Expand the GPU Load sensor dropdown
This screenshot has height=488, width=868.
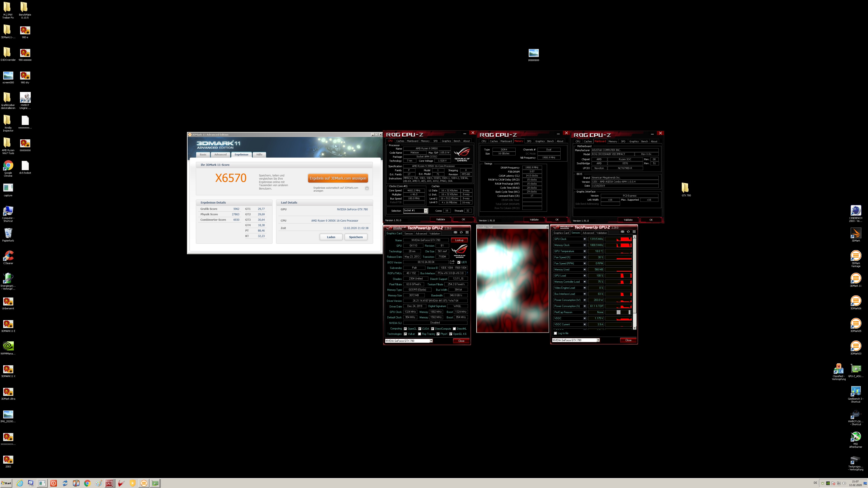tap(585, 275)
